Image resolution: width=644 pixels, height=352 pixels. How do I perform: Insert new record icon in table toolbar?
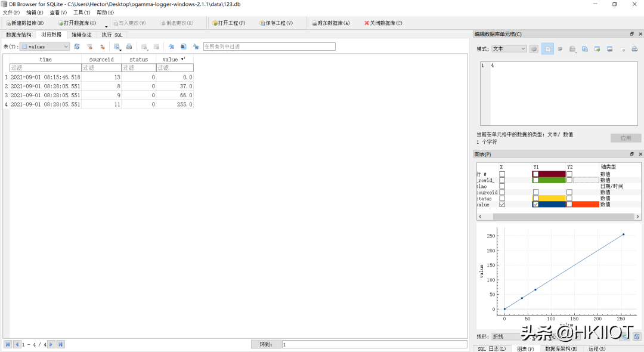144,47
